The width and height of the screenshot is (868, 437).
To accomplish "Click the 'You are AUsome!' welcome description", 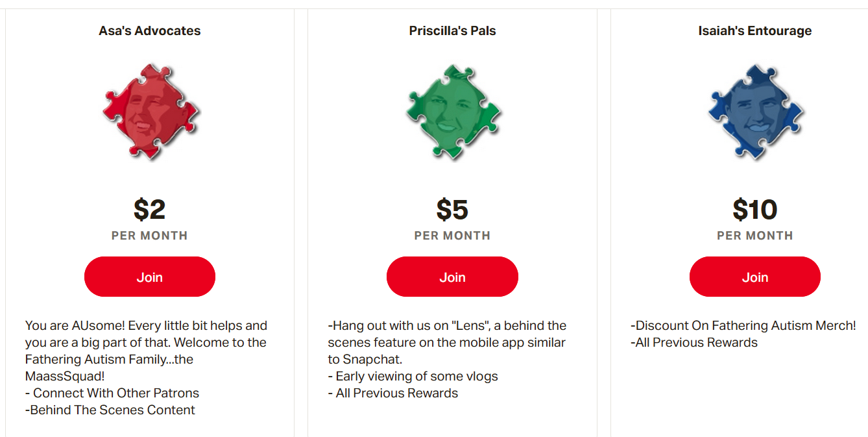I will point(146,351).
